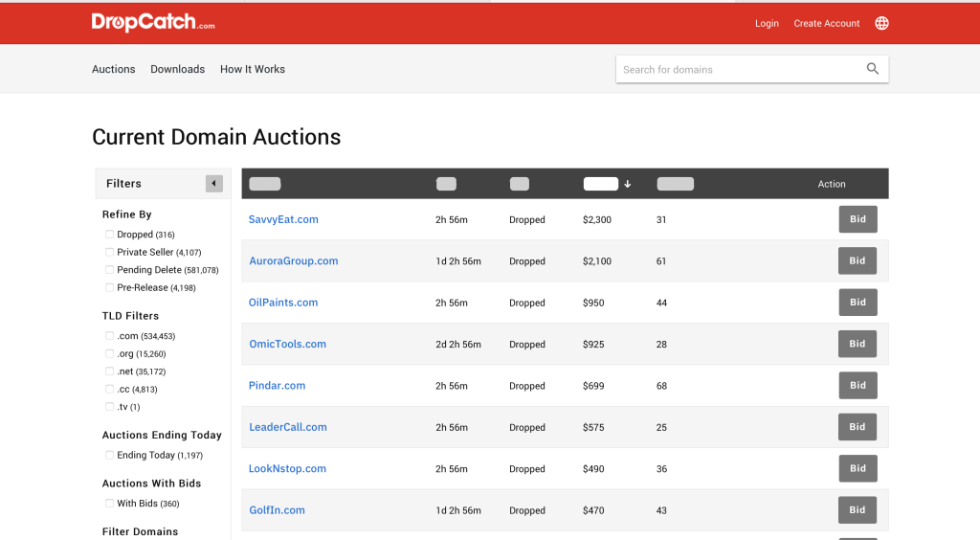This screenshot has height=540, width=980.
Task: Open the AuroraGroup.com domain link
Action: 293,261
